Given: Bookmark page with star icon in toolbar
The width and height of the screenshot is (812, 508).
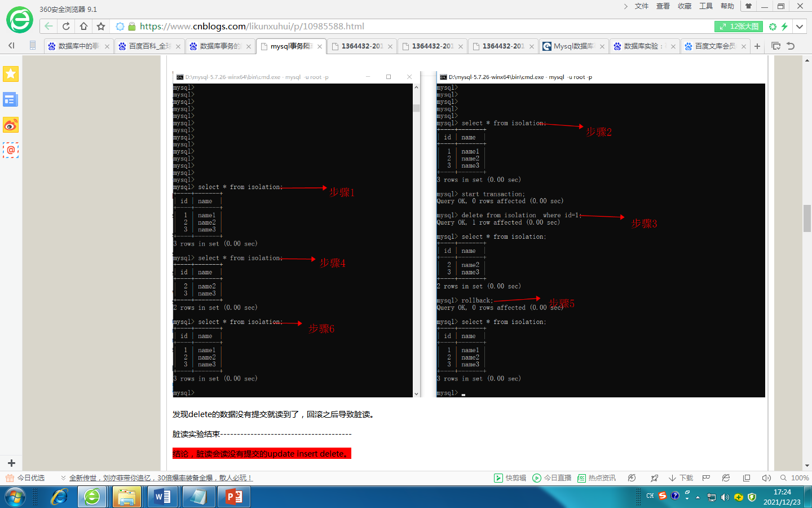Looking at the screenshot, I should coord(101,27).
